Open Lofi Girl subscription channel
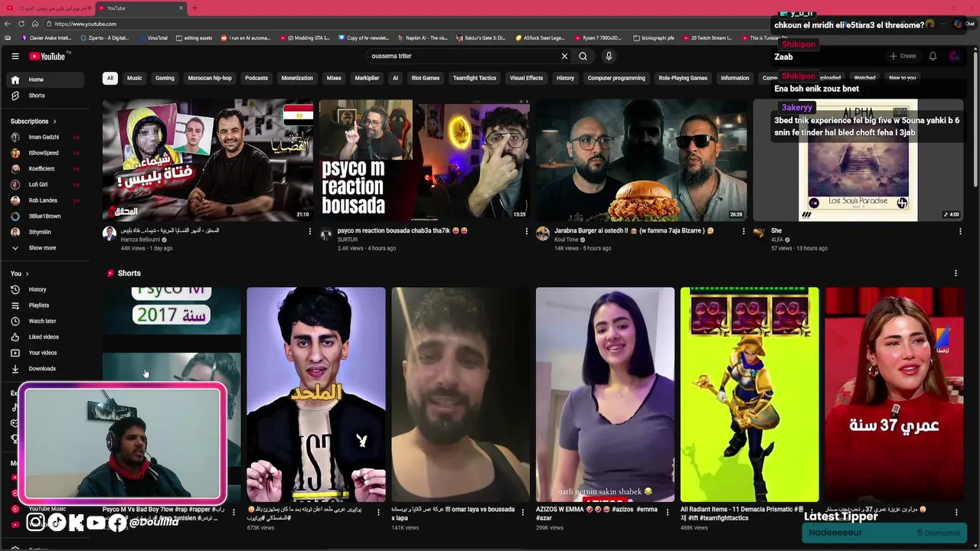Viewport: 980px width, 551px height. tap(46, 184)
